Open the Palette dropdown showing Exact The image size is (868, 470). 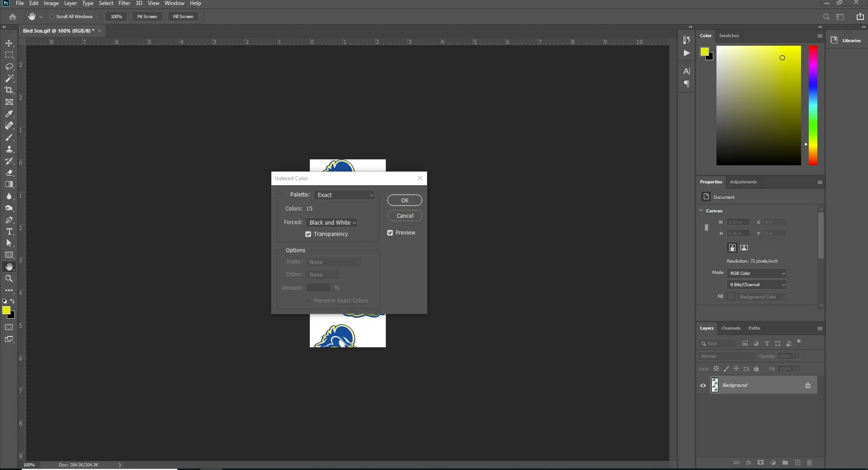tap(344, 195)
